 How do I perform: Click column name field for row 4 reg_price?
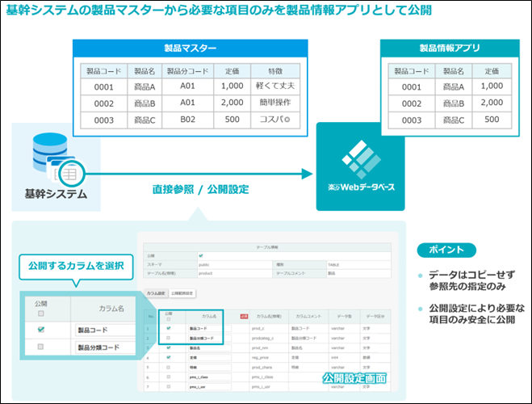click(210, 357)
